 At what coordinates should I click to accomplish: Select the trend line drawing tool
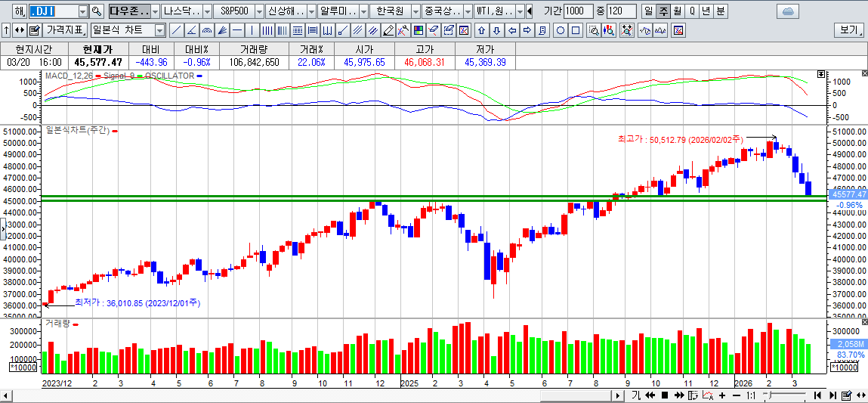pyautogui.click(x=176, y=30)
